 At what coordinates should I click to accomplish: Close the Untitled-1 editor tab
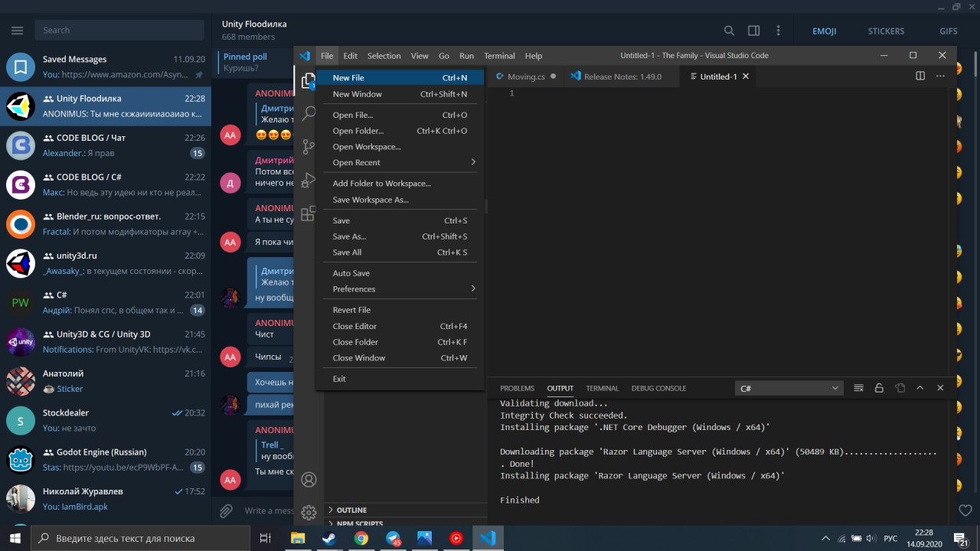pyautogui.click(x=746, y=77)
